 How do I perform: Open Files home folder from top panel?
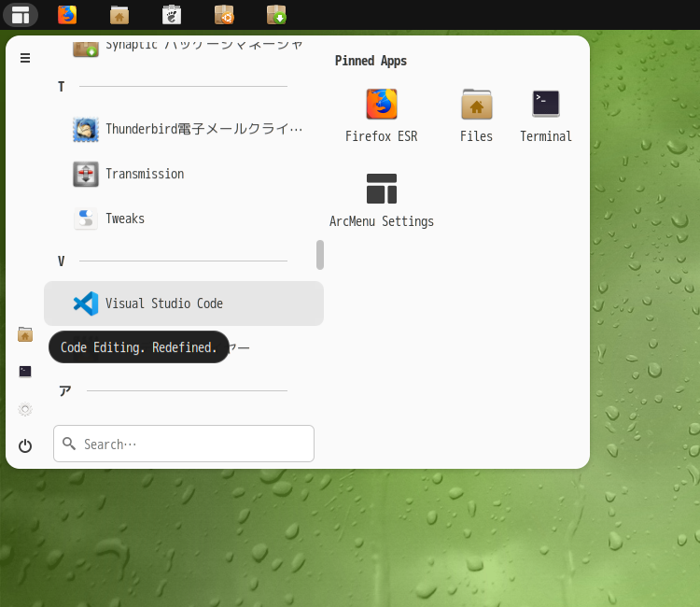coord(119,15)
